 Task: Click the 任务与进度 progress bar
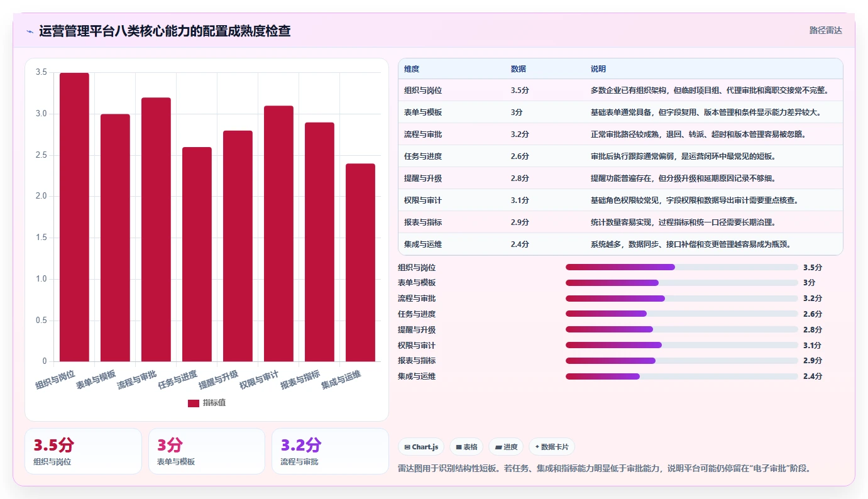[682, 314]
